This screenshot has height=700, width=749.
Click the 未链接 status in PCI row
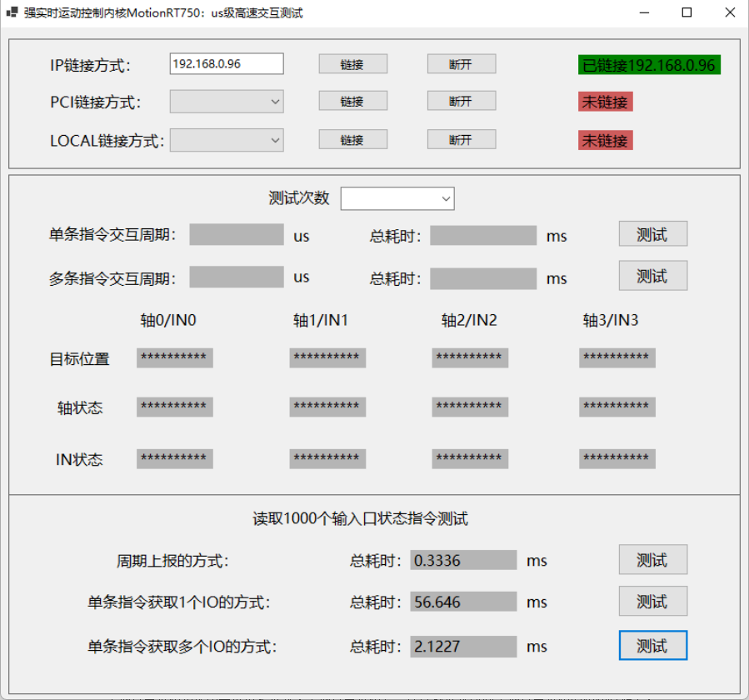click(x=605, y=102)
